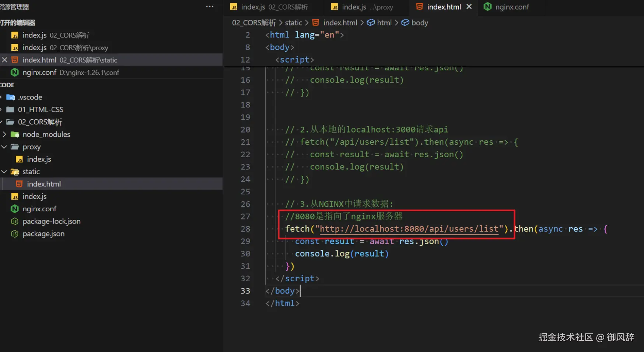Click comment '// 3.从NGINX中请求数据:' on line 26

click(x=339, y=204)
